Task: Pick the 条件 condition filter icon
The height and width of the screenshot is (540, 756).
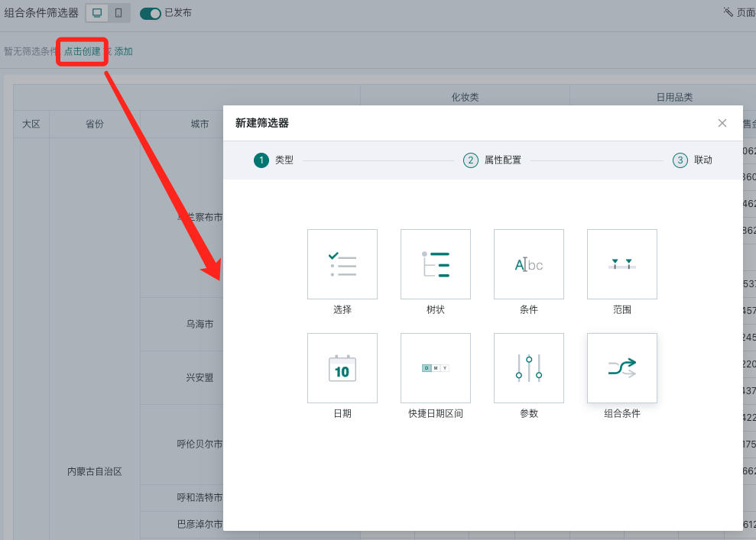Action: [528, 264]
